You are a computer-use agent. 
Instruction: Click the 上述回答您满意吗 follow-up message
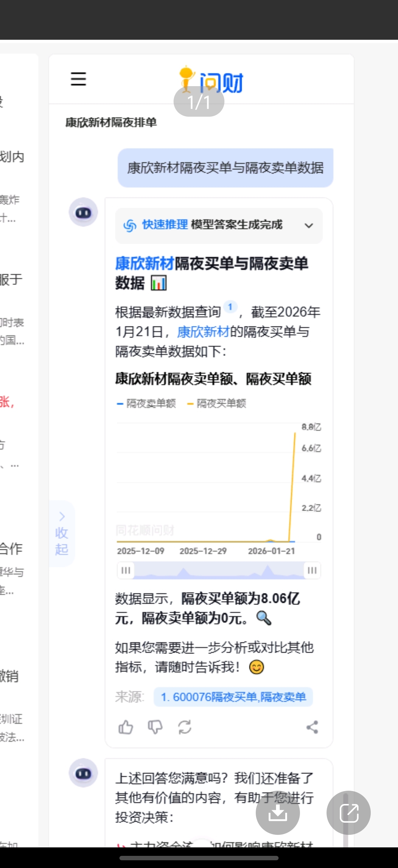214,798
